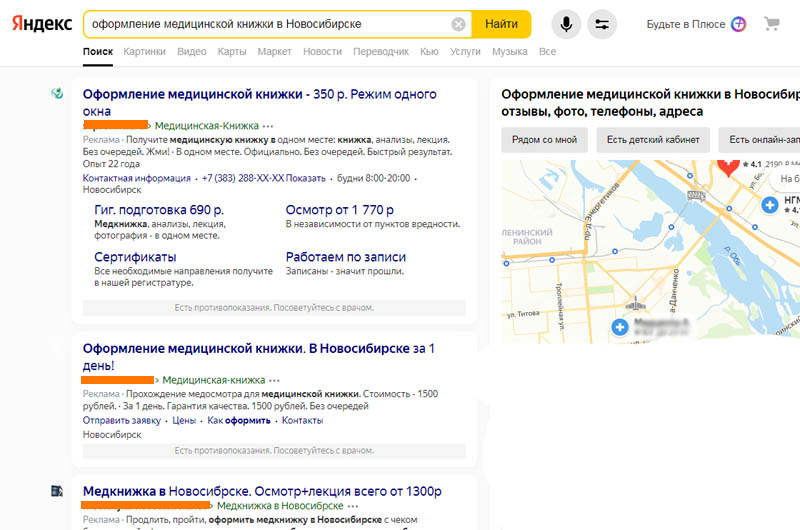
Task: Open search filter settings icon
Action: (x=602, y=24)
